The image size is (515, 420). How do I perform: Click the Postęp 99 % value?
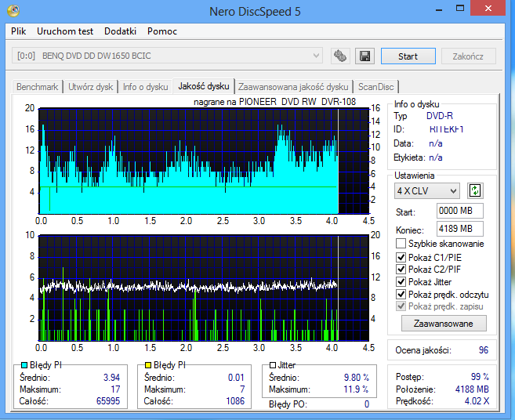click(480, 377)
